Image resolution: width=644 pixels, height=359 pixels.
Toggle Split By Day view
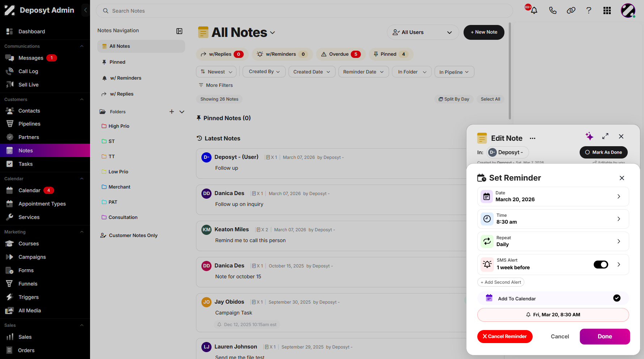point(454,99)
